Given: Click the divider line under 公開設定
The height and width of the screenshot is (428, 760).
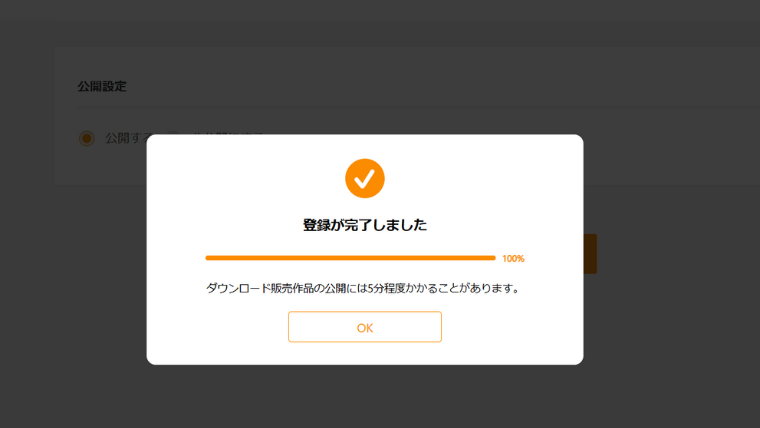Looking at the screenshot, I should [419, 107].
